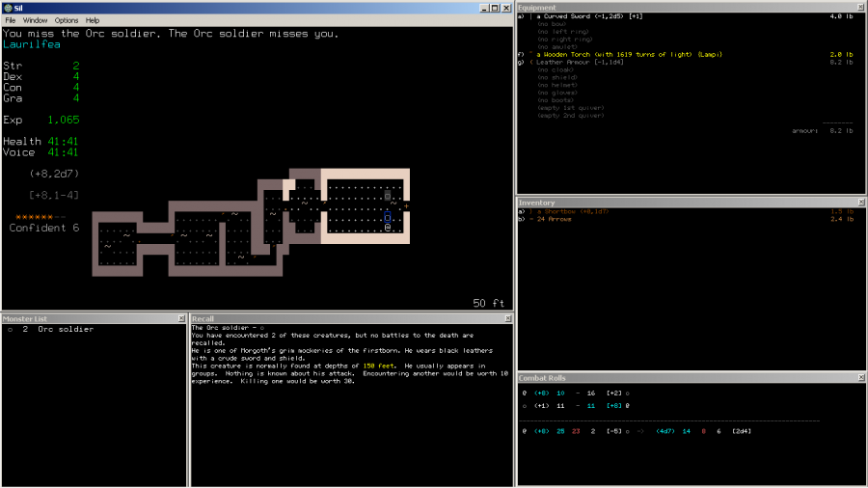Click the Gra stat line
This screenshot has height=488, width=868.
click(41, 98)
